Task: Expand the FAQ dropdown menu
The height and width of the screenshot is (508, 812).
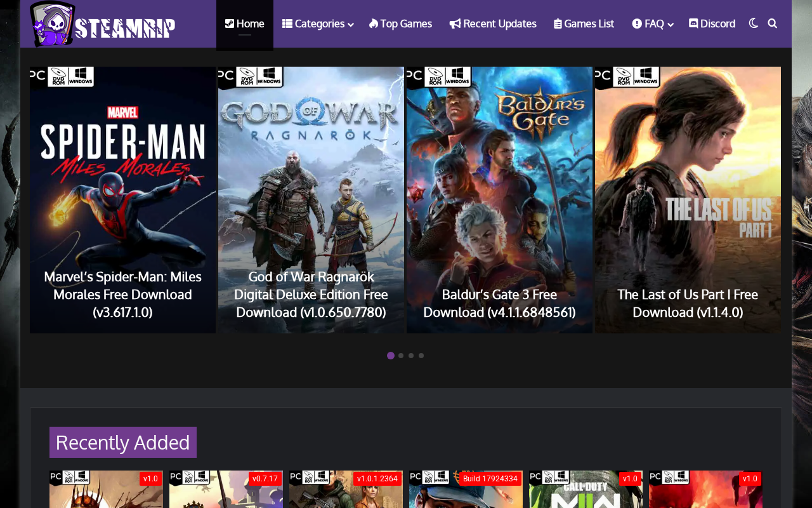Action: click(x=652, y=24)
